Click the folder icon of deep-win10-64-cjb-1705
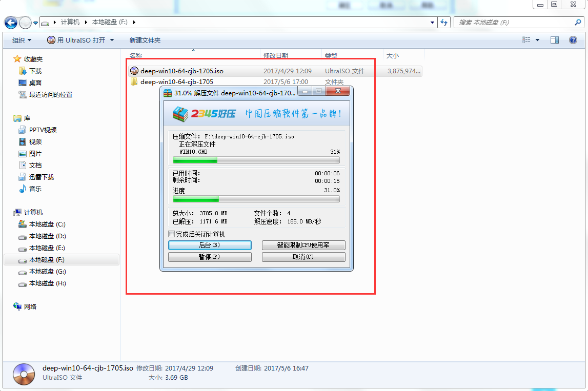Viewport: 588px width, 391px height. 134,81
